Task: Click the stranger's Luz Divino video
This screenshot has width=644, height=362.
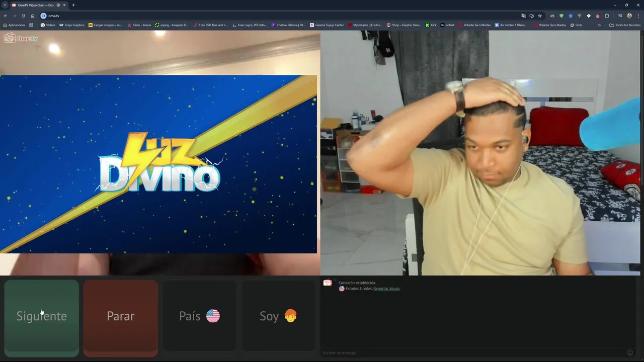Action: point(158,164)
